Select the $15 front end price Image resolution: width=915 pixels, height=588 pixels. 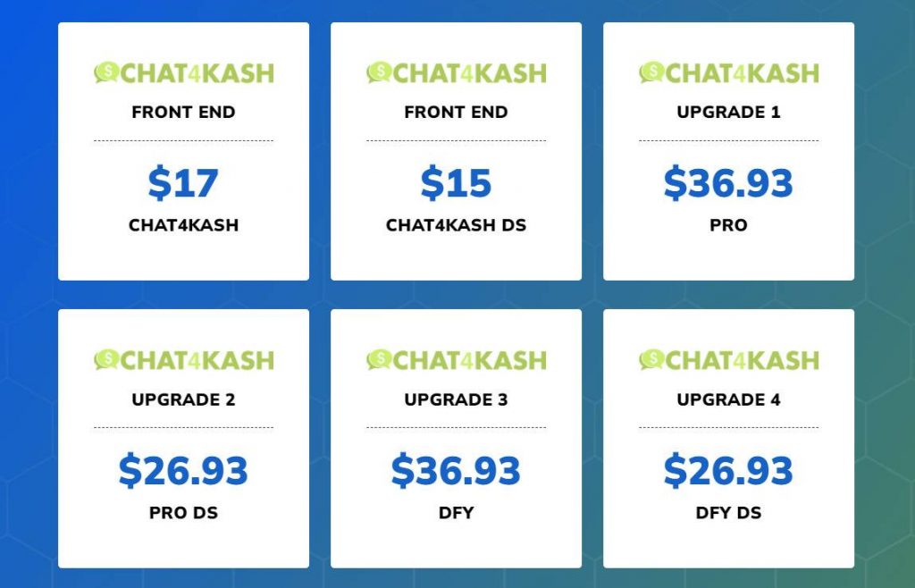(457, 183)
